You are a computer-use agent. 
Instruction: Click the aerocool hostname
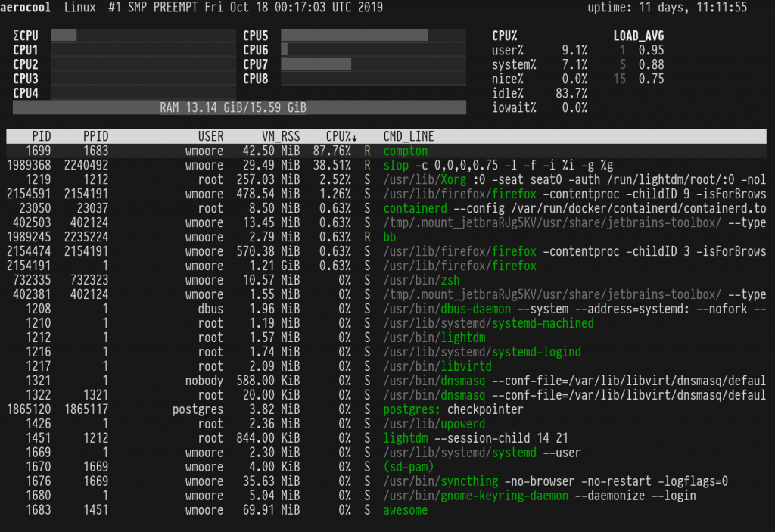click(x=25, y=7)
